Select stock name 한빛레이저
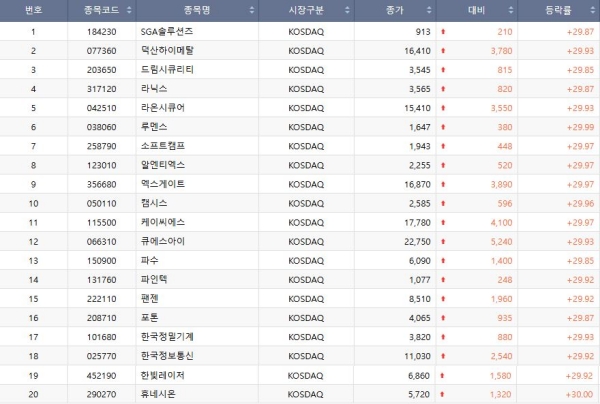 tap(163, 376)
